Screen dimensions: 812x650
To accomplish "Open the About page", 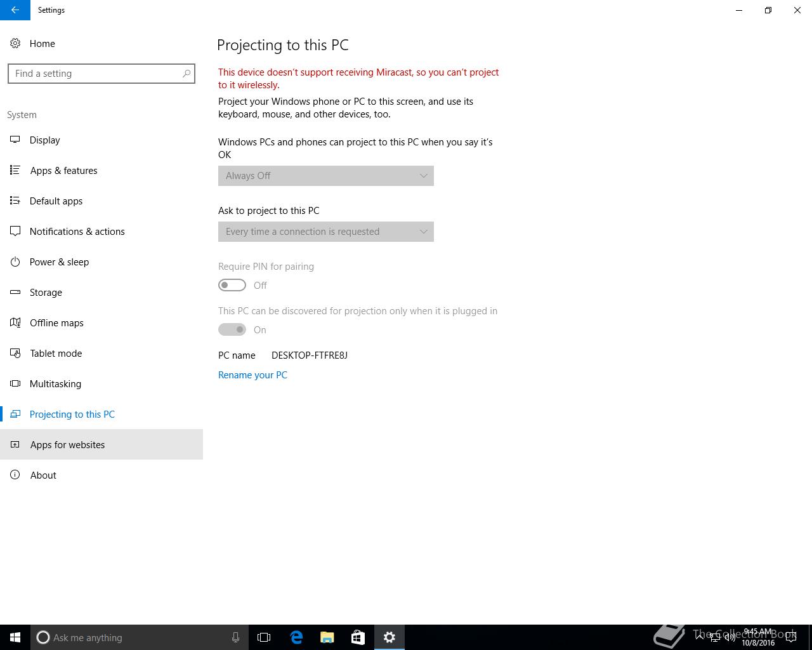I will pyautogui.click(x=101, y=475).
